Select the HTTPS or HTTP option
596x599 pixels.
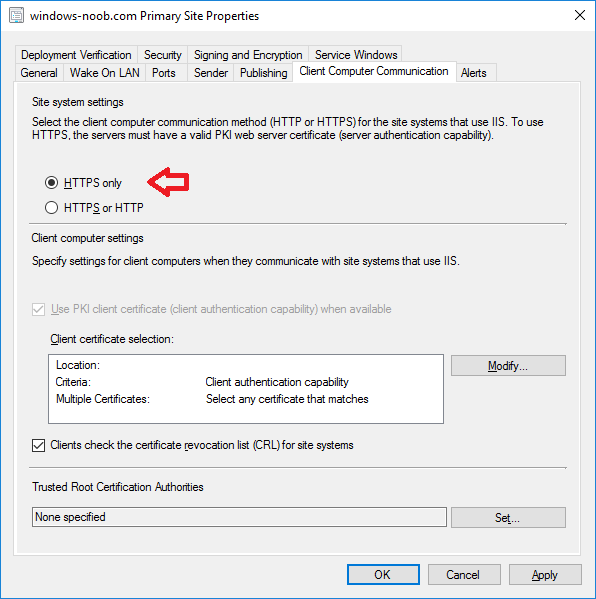point(52,207)
